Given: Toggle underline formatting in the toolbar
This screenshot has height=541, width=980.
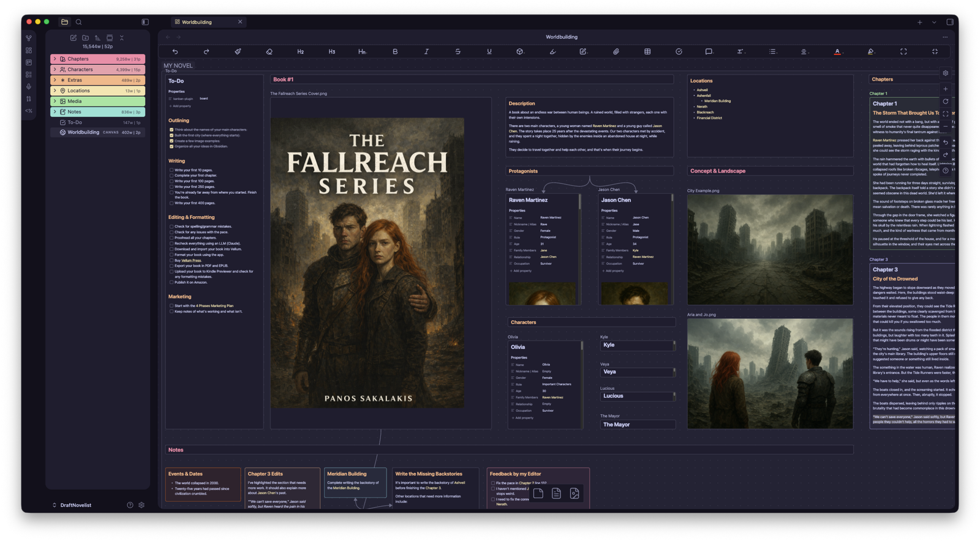Looking at the screenshot, I should tap(489, 51).
